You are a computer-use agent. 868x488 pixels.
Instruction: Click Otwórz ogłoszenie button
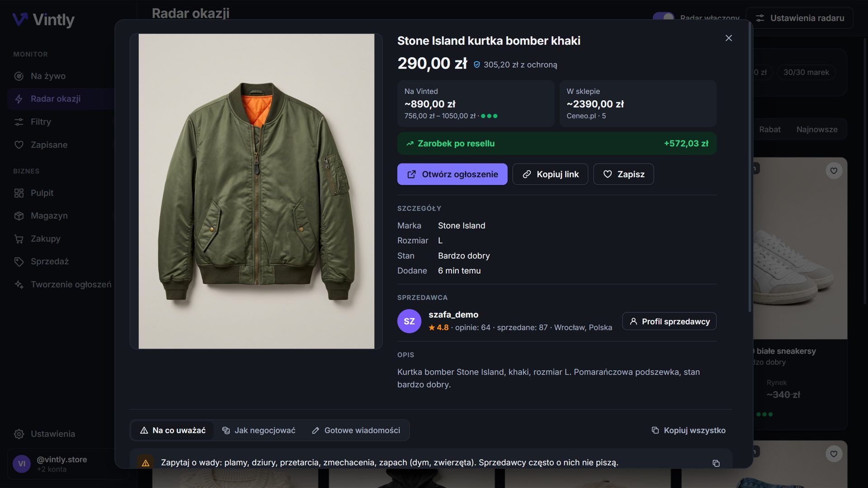452,174
